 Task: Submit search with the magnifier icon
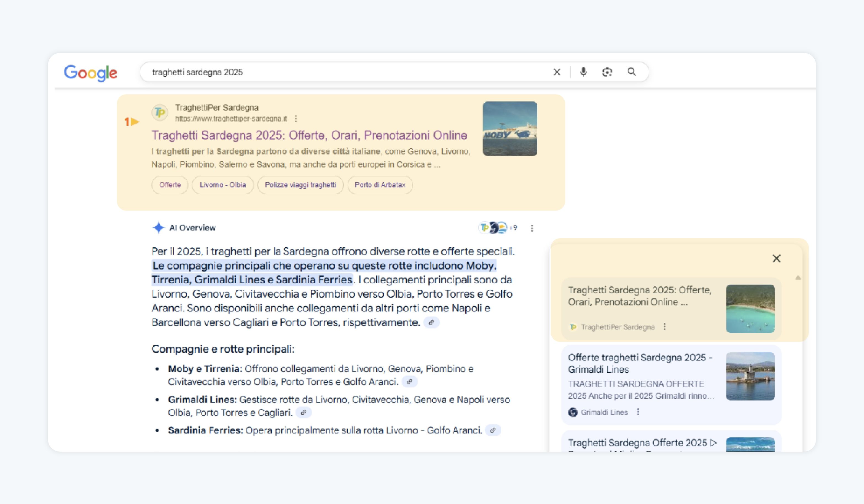coord(632,72)
